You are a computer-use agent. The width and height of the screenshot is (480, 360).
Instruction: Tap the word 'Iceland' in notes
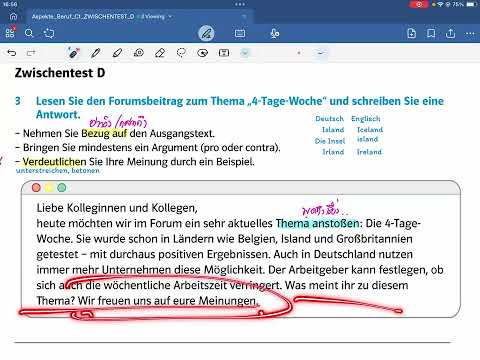(x=370, y=130)
